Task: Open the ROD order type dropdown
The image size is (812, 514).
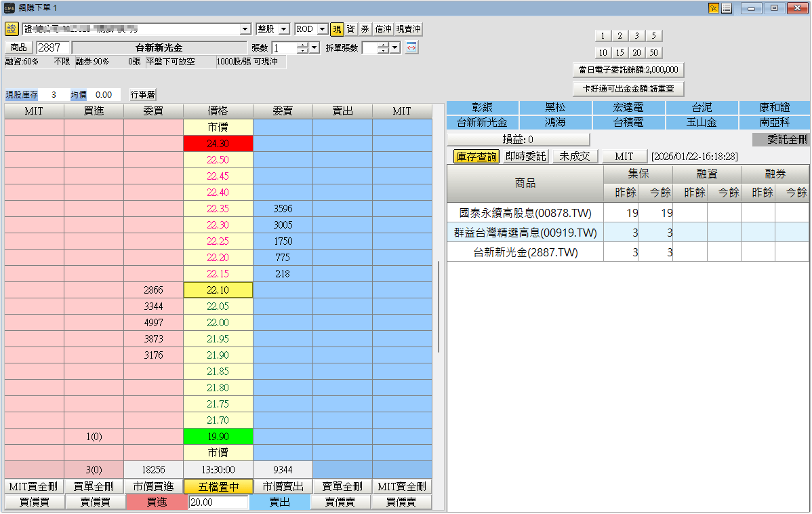Action: pos(322,30)
